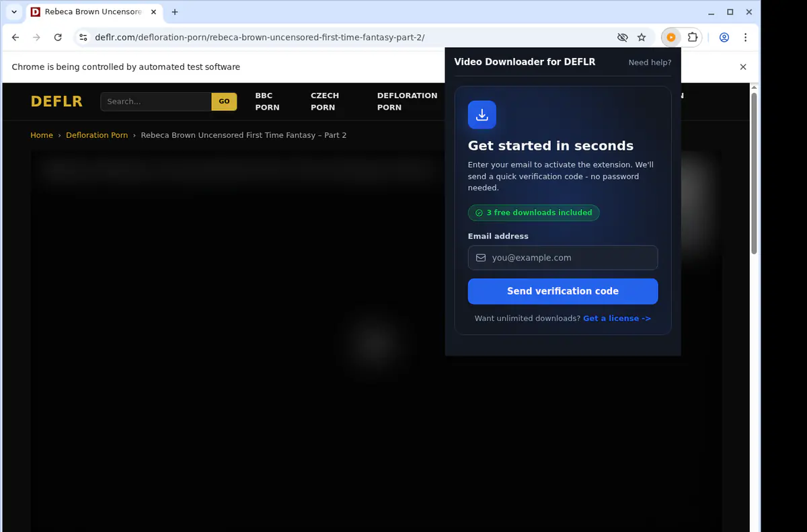
Task: Click the page vertical scrollbar thumb
Action: [x=754, y=174]
